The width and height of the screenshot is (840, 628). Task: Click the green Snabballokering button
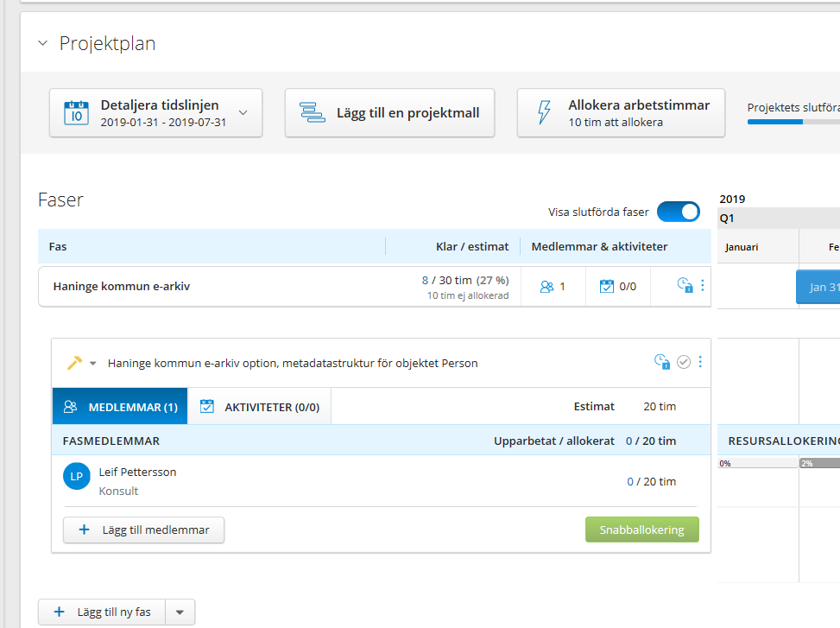click(641, 530)
